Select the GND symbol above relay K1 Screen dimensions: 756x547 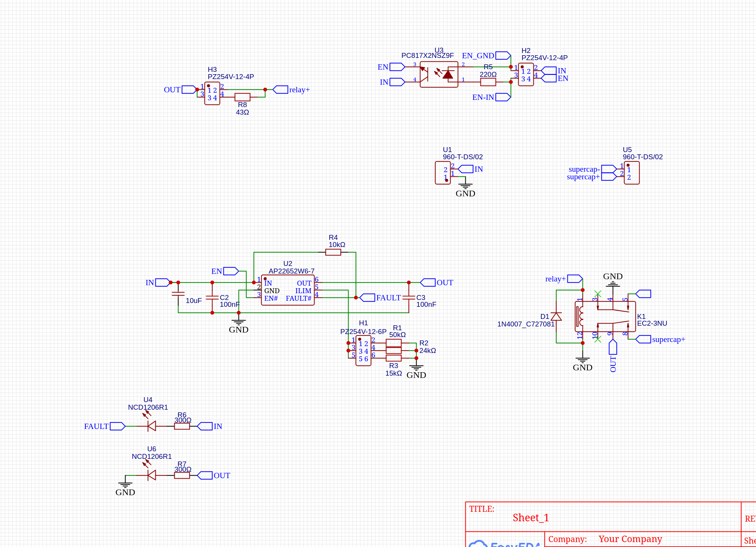(613, 283)
